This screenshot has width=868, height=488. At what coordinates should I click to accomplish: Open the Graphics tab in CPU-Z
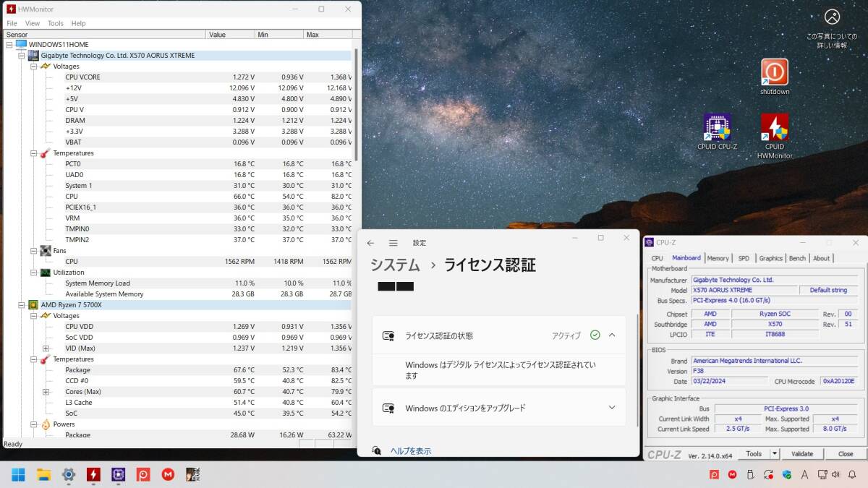pos(770,258)
